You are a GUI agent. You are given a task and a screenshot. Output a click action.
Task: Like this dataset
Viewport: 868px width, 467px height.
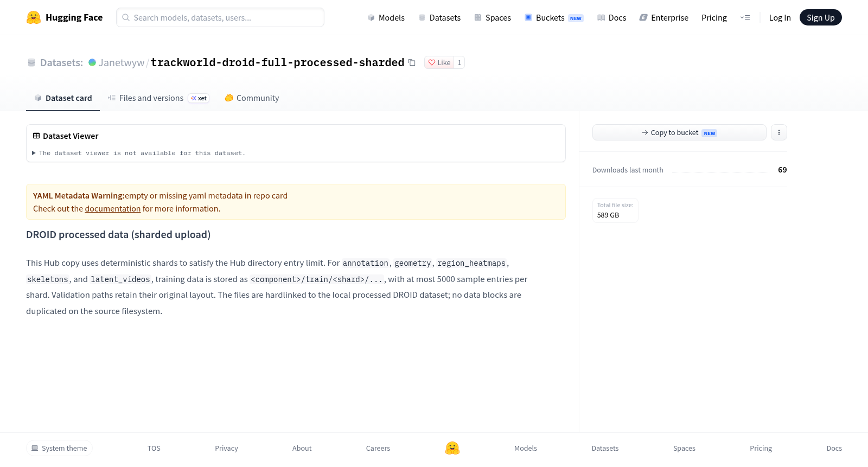tap(439, 62)
